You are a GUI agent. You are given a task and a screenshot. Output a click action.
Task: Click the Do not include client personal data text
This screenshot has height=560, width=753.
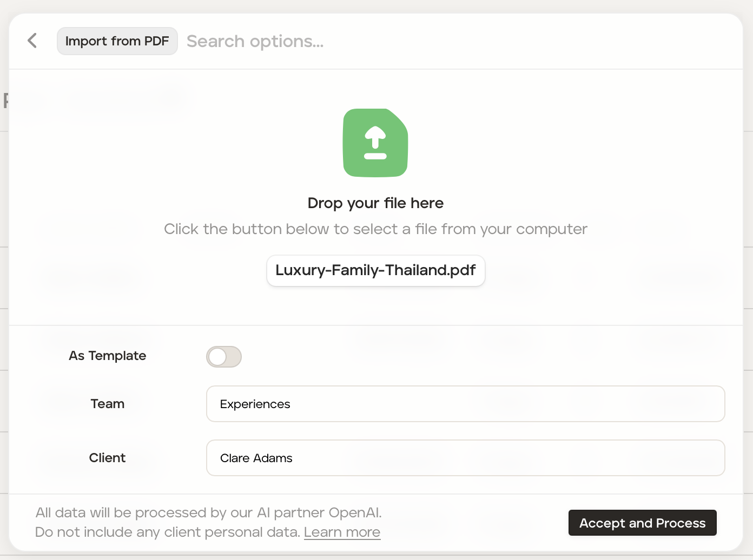point(168,532)
